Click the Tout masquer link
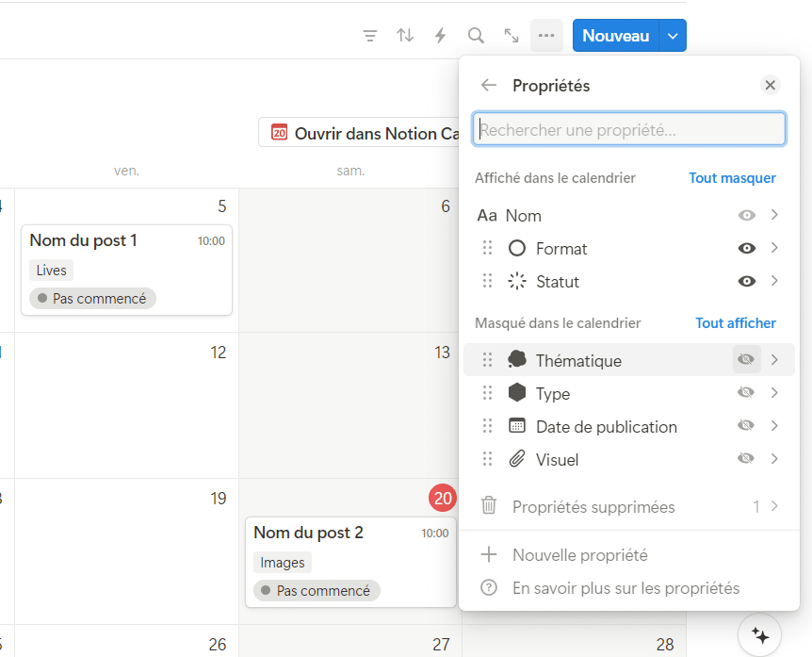Viewport: 812px width, 657px height. point(732,178)
